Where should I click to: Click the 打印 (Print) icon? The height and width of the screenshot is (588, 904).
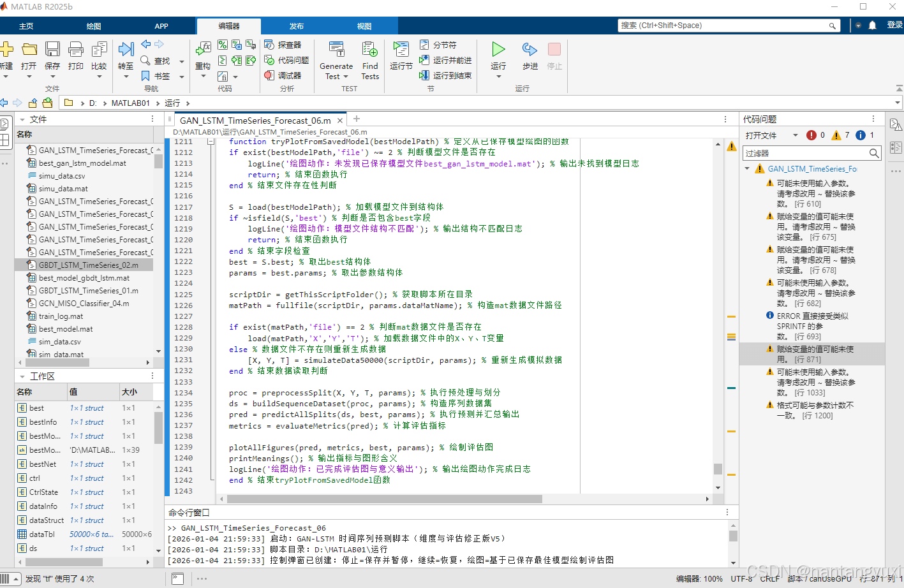coord(76,49)
